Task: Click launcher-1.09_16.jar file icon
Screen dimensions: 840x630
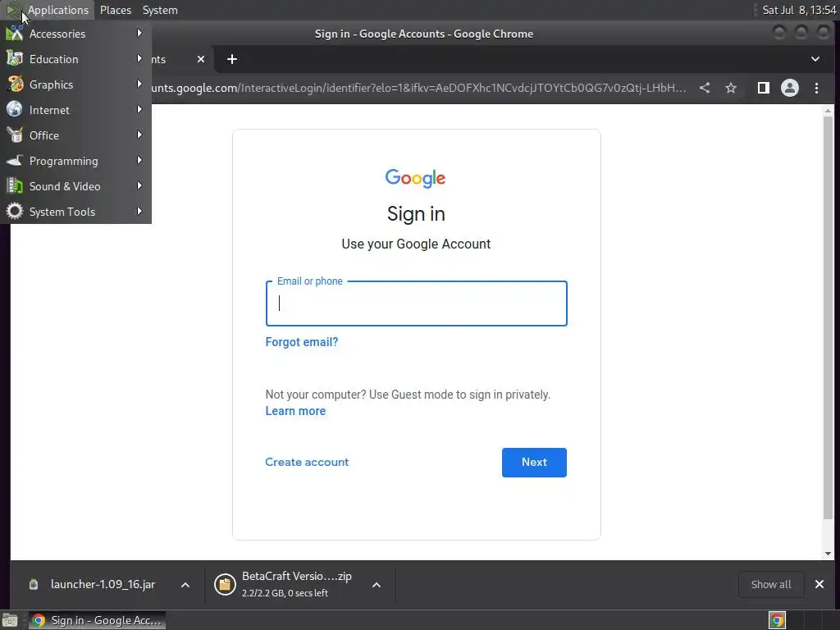Action: pyautogui.click(x=33, y=584)
